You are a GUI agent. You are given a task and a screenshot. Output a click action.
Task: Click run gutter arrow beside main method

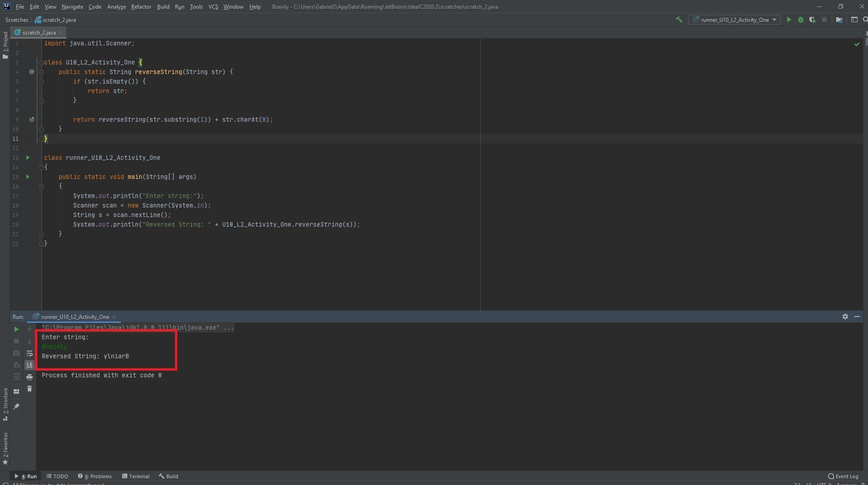coord(28,177)
